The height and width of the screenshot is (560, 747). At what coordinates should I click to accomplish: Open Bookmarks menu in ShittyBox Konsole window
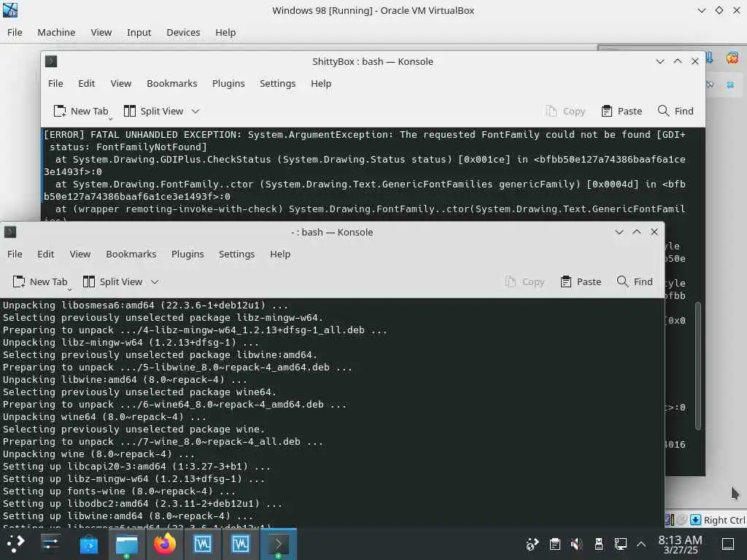172,83
